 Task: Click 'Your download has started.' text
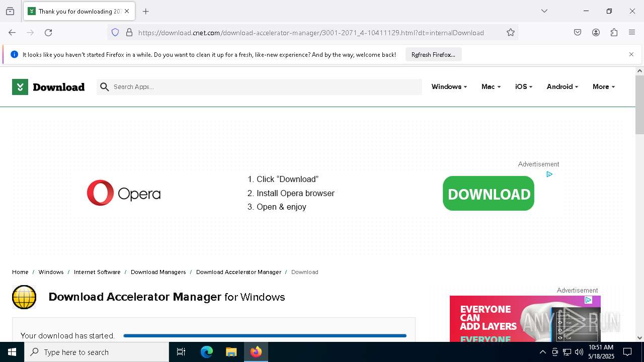[x=67, y=336]
